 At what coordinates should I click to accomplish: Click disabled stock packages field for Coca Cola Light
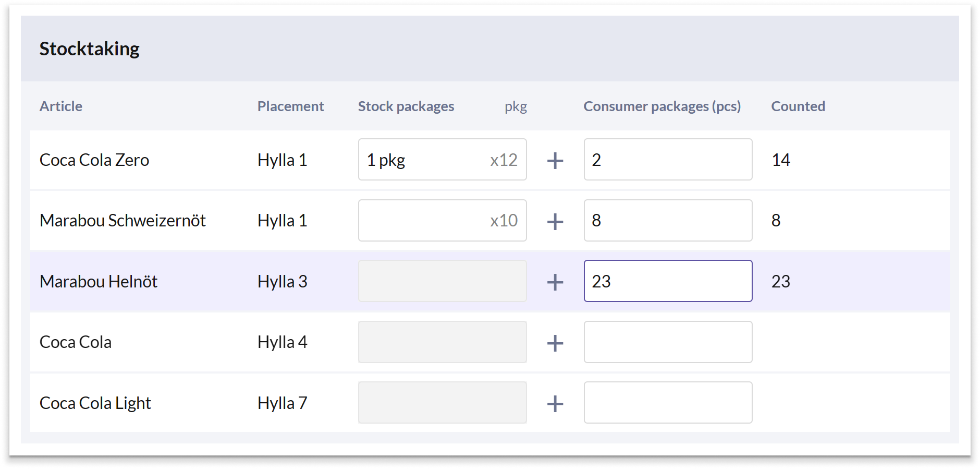pyautogui.click(x=442, y=403)
